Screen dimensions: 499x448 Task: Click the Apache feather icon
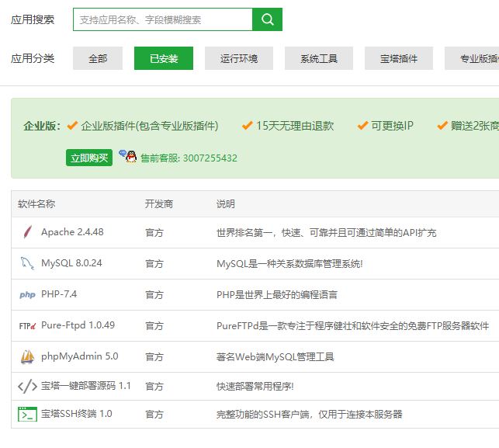28,232
